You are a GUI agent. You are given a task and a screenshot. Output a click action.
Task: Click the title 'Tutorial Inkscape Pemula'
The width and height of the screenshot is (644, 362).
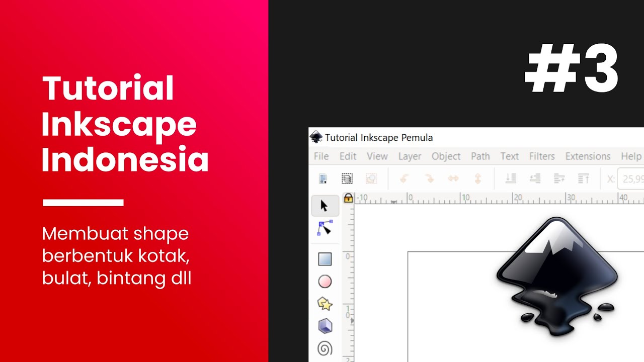[x=379, y=137]
